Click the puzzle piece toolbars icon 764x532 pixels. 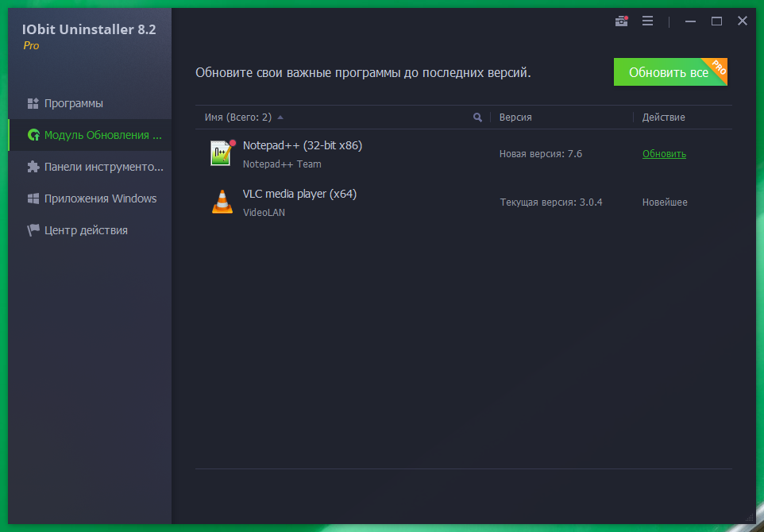[33, 167]
